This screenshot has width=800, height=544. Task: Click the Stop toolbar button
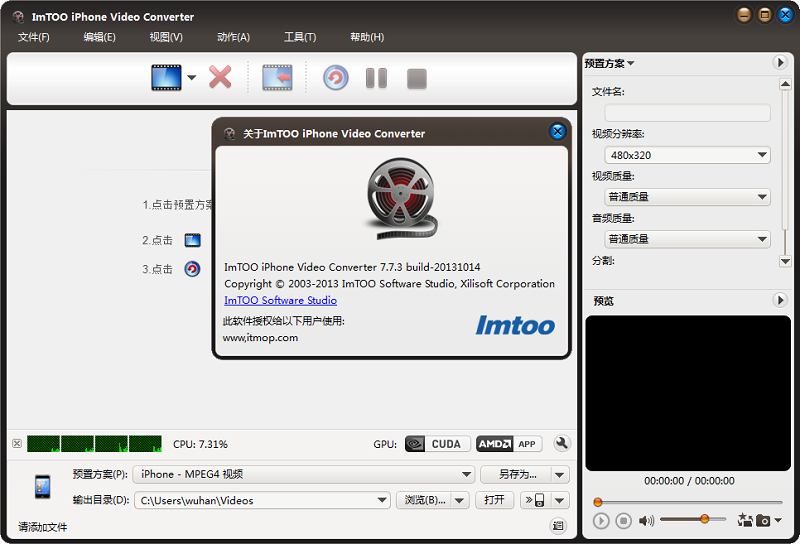coord(417,79)
